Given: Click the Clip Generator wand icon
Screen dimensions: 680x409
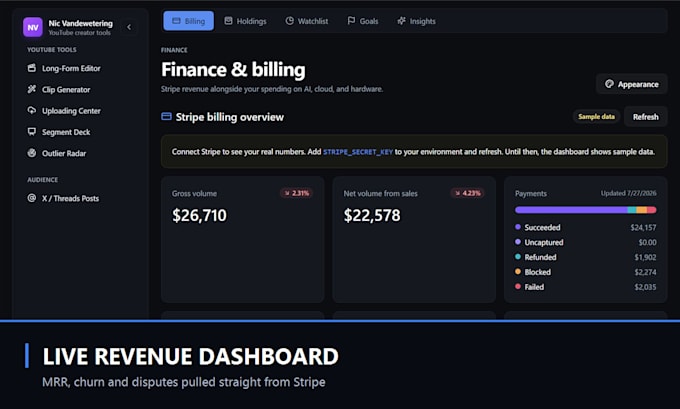Looking at the screenshot, I should pyautogui.click(x=32, y=89).
